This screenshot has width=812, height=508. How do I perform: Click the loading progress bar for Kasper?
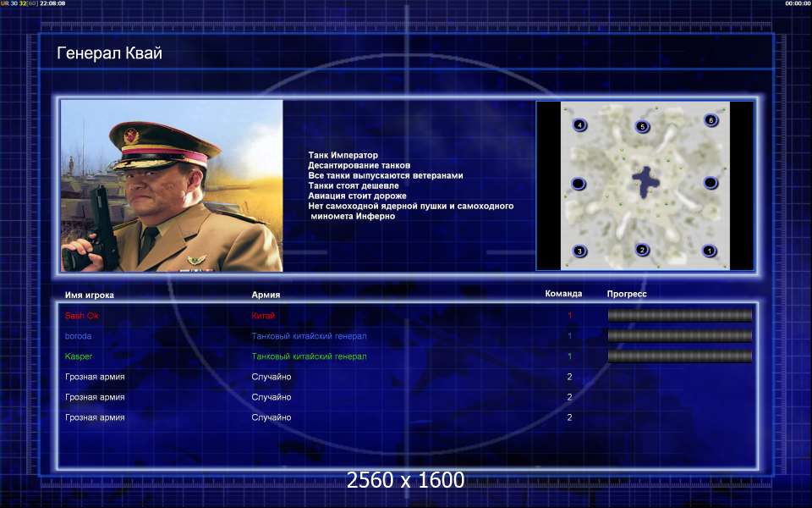point(679,356)
